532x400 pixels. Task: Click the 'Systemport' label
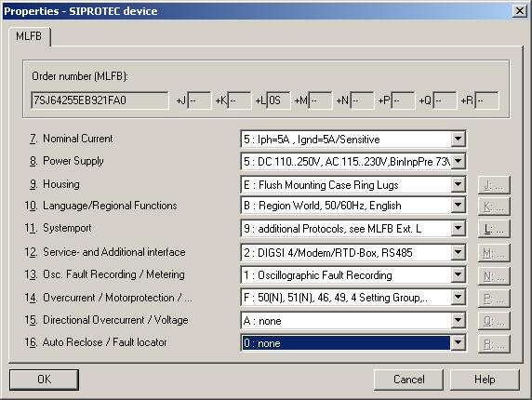click(67, 228)
